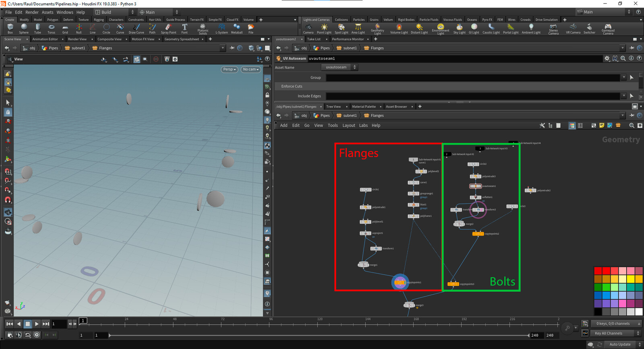
Task: Switch to the Performance Monitor tab
Action: (348, 39)
